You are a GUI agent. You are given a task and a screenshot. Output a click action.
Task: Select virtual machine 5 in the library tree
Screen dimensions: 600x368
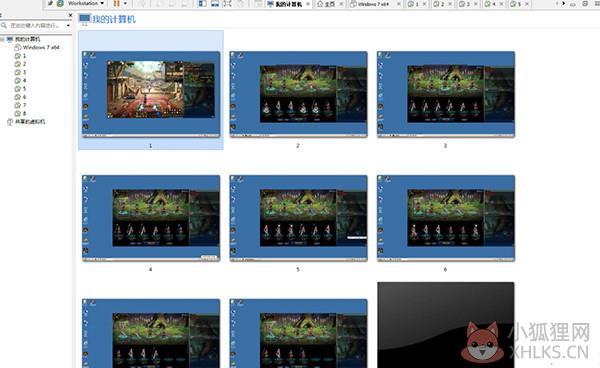pyautogui.click(x=24, y=89)
